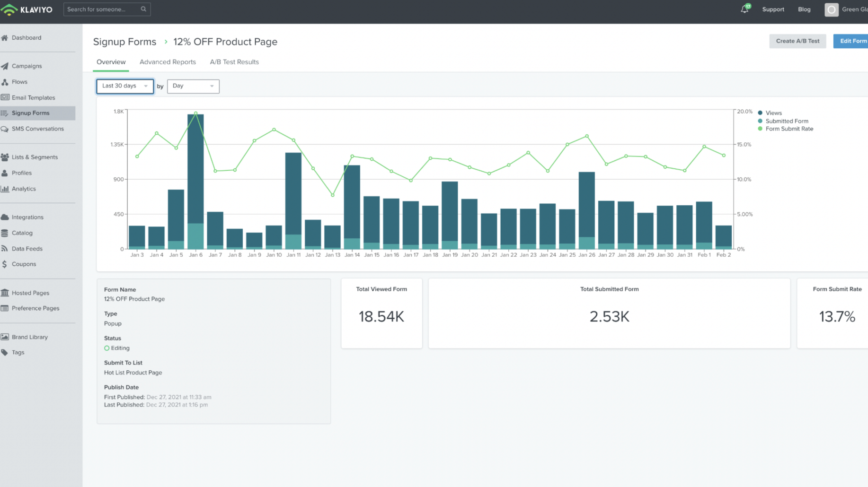Viewport: 868px width, 487px height.
Task: Open Campaigns via paper plane icon
Action: (5, 66)
